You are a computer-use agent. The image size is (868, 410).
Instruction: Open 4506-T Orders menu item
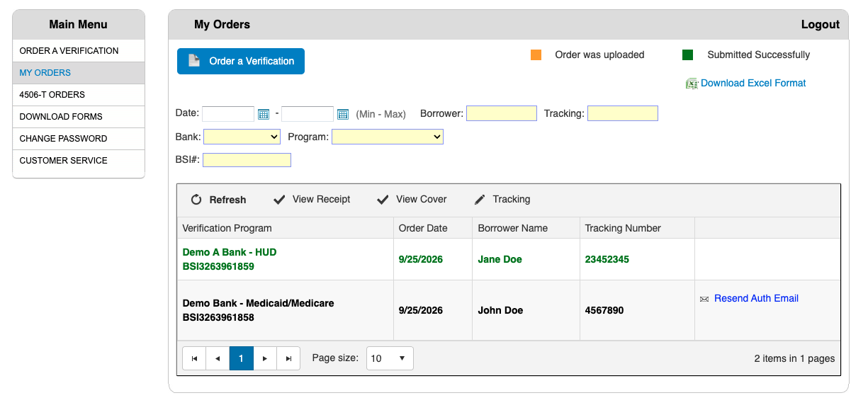coord(79,95)
